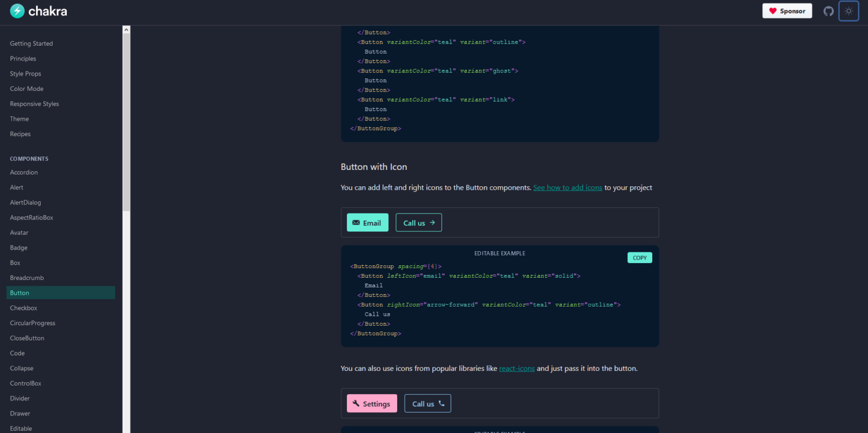Click the pink Settings button
The image size is (868, 433).
(x=372, y=403)
